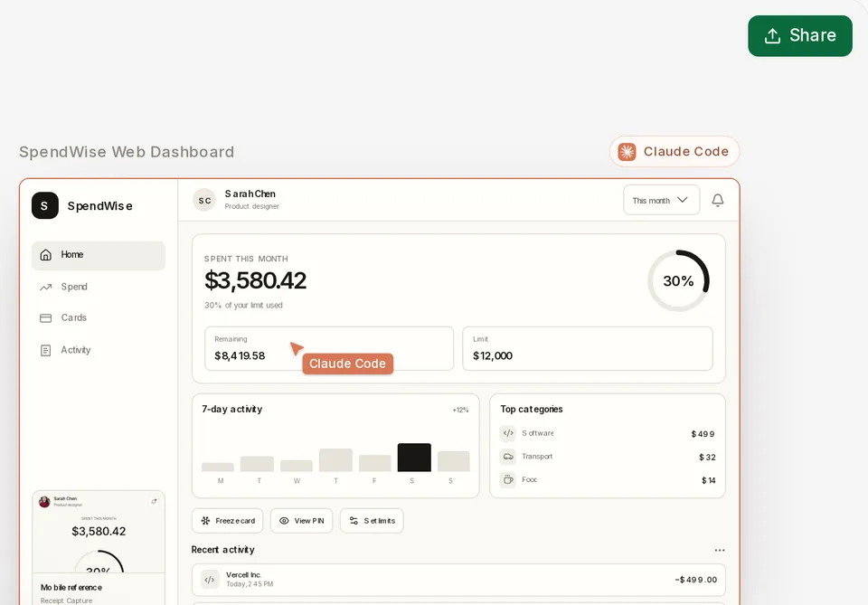This screenshot has width=868, height=605.
Task: Click the Sarah Chen name in the header
Action: (250, 194)
